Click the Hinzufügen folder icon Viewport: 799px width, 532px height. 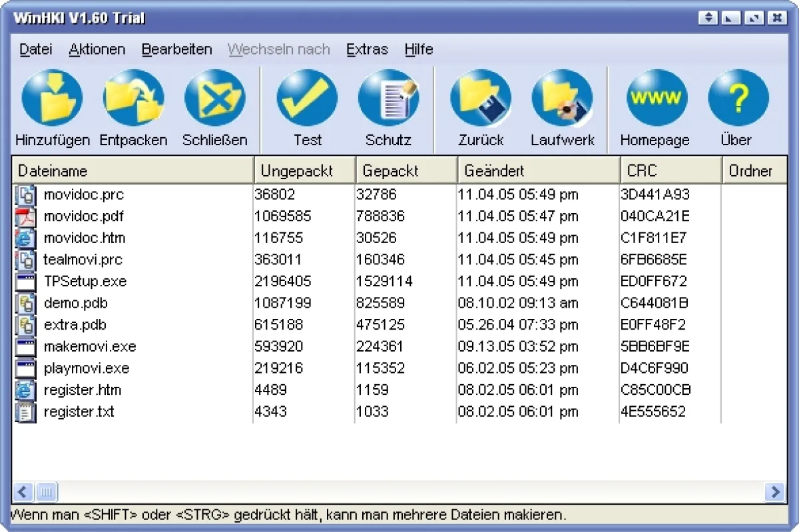coord(52,100)
